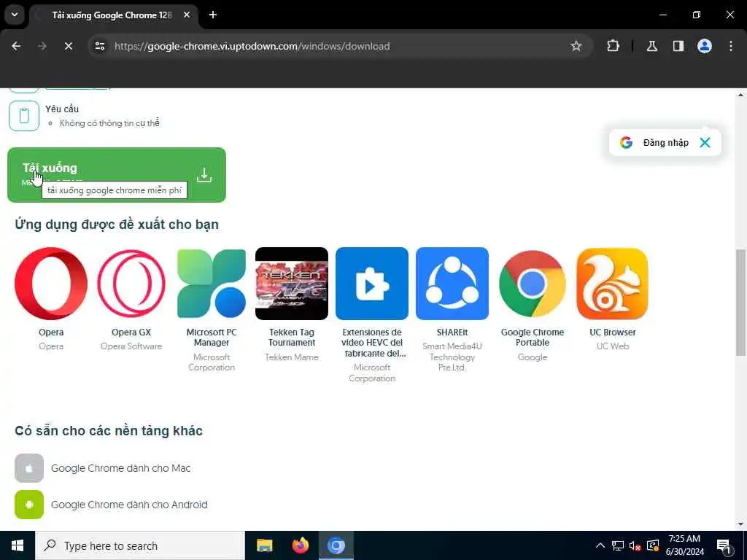Click the Apple Mac platform icon
This screenshot has height=560, width=747.
(x=29, y=468)
